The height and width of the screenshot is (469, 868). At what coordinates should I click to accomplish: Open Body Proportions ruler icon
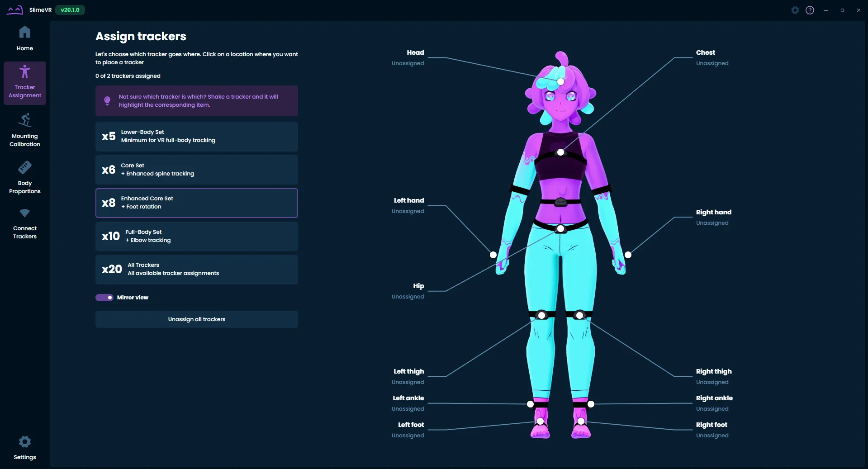[x=25, y=167]
